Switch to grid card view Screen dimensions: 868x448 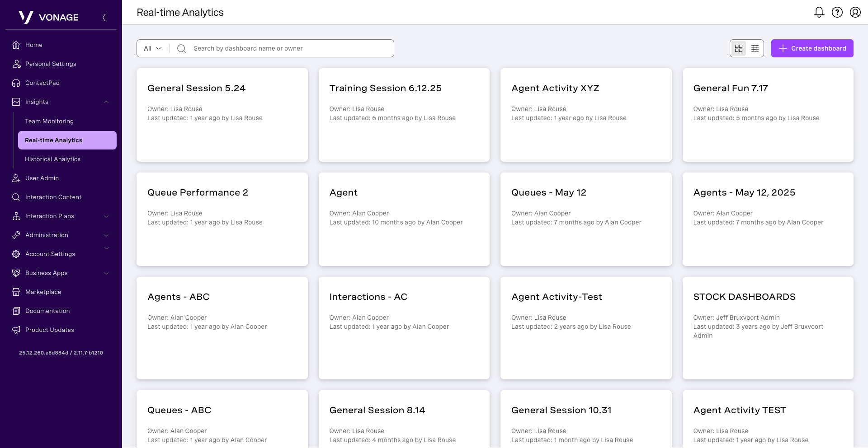(x=739, y=48)
